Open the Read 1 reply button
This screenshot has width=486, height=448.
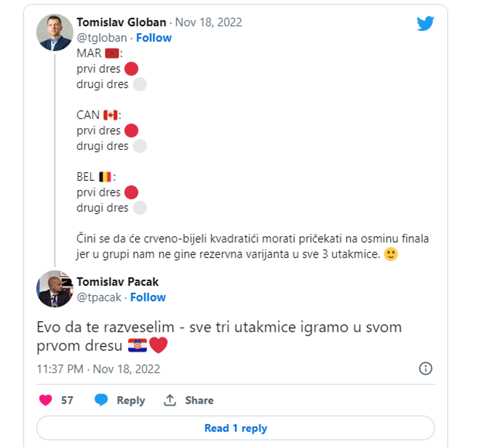pyautogui.click(x=236, y=428)
